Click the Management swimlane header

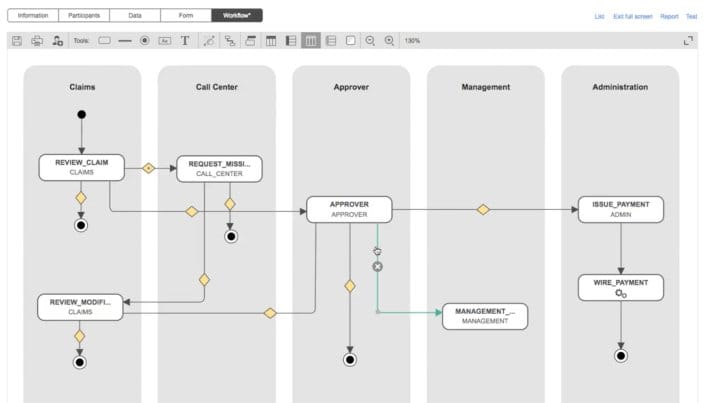tap(486, 87)
